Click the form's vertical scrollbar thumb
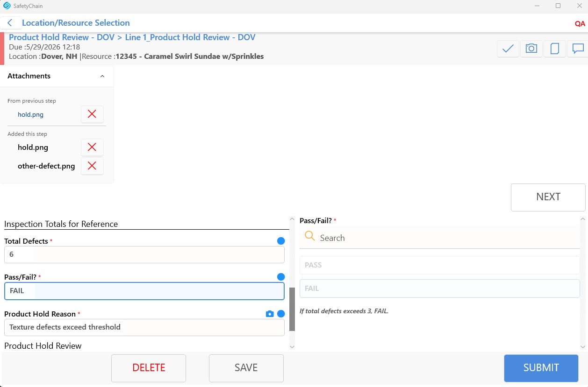Image resolution: width=588 pixels, height=387 pixels. click(292, 309)
